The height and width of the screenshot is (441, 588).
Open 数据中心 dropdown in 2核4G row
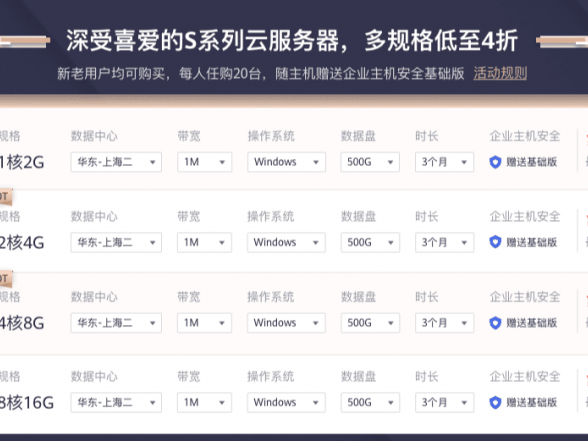pyautogui.click(x=116, y=242)
